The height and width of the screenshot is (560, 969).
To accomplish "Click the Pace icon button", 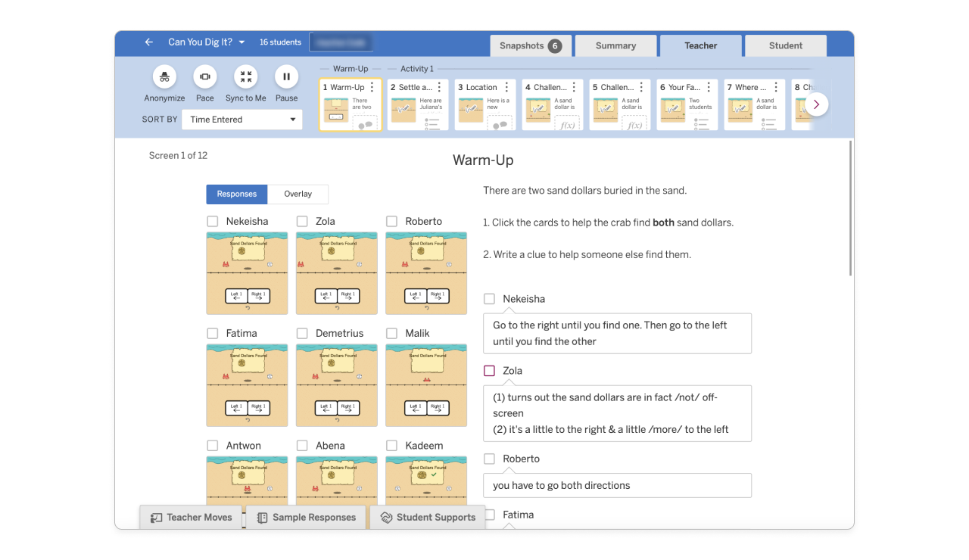I will click(x=204, y=76).
